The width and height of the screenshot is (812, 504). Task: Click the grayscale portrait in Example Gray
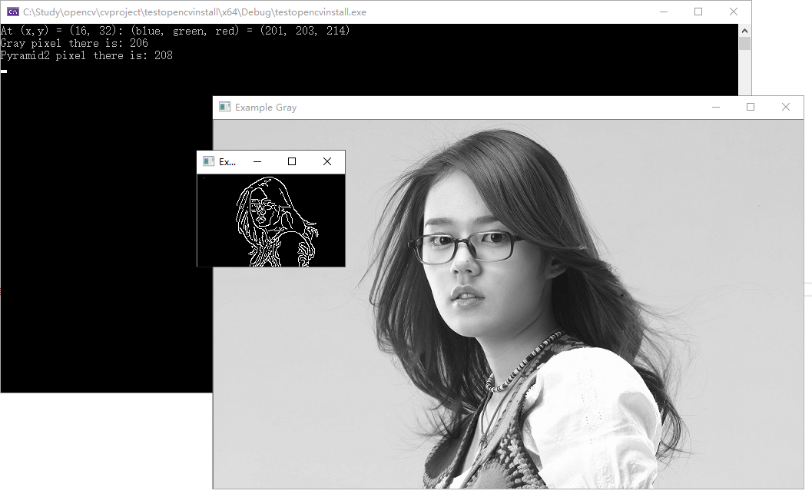click(x=508, y=304)
